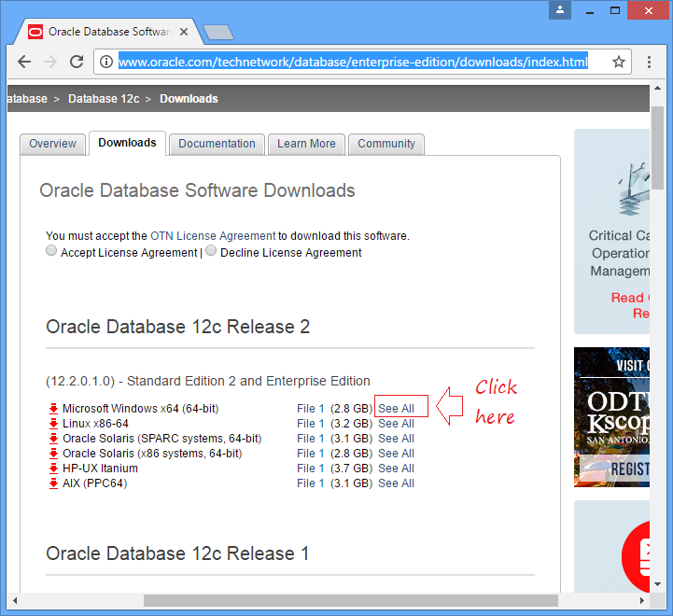The image size is (673, 616).
Task: Select Accept License Agreement radio button
Action: [51, 250]
